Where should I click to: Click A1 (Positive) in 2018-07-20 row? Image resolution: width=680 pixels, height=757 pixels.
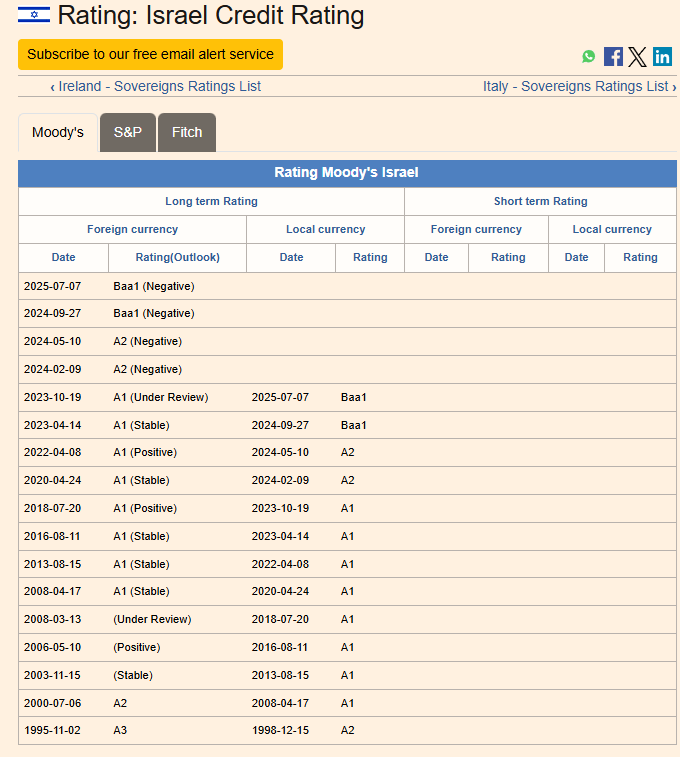145,508
